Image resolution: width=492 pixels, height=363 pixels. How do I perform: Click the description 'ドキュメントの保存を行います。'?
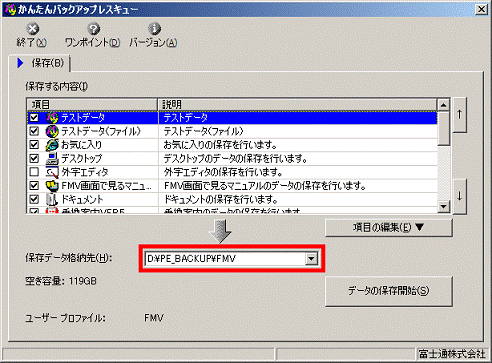point(221,200)
